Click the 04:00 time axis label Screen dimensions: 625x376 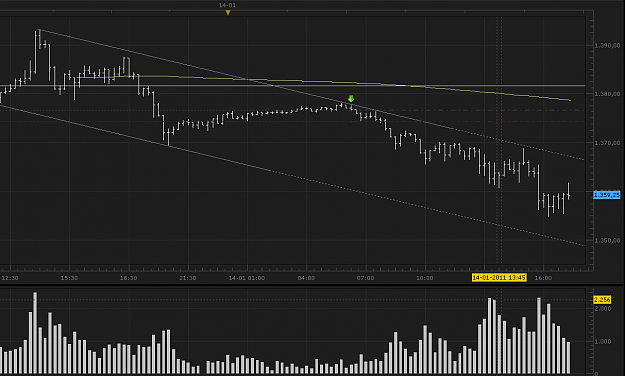coord(306,278)
